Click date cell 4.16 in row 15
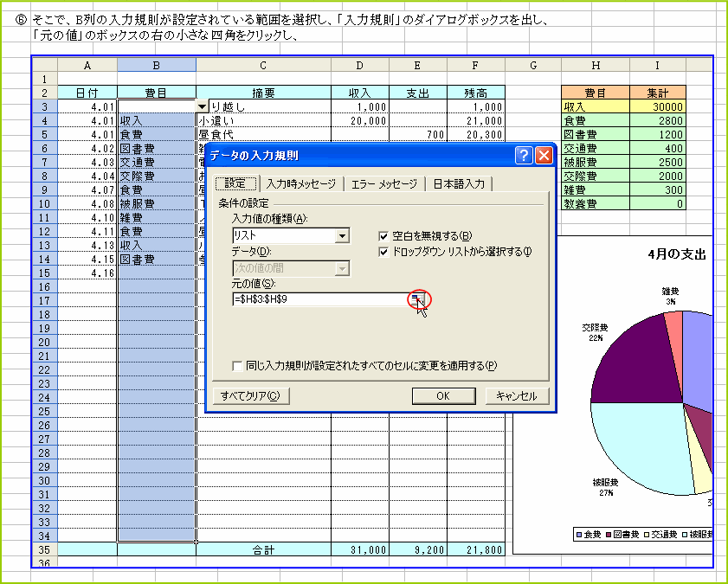Image resolution: width=728 pixels, height=584 pixels. coord(87,273)
